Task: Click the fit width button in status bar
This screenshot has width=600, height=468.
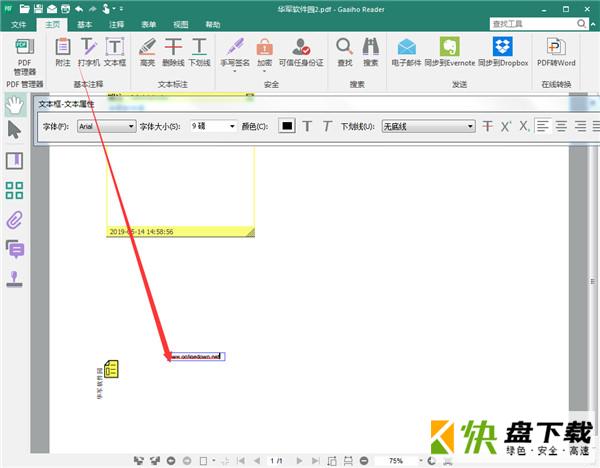Action: (348, 461)
